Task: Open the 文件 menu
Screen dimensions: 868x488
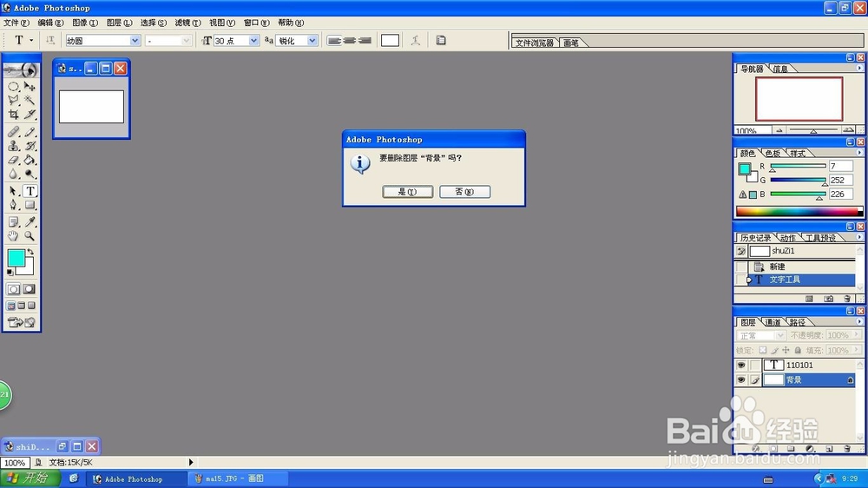Action: click(16, 23)
